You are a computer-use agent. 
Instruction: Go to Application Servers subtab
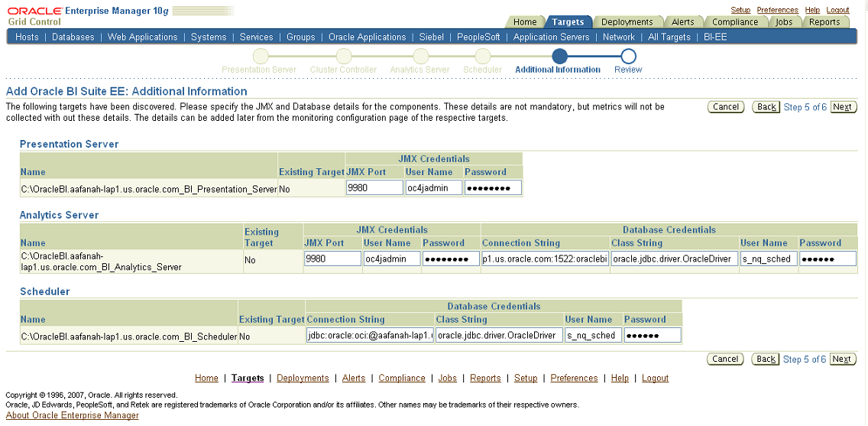552,37
